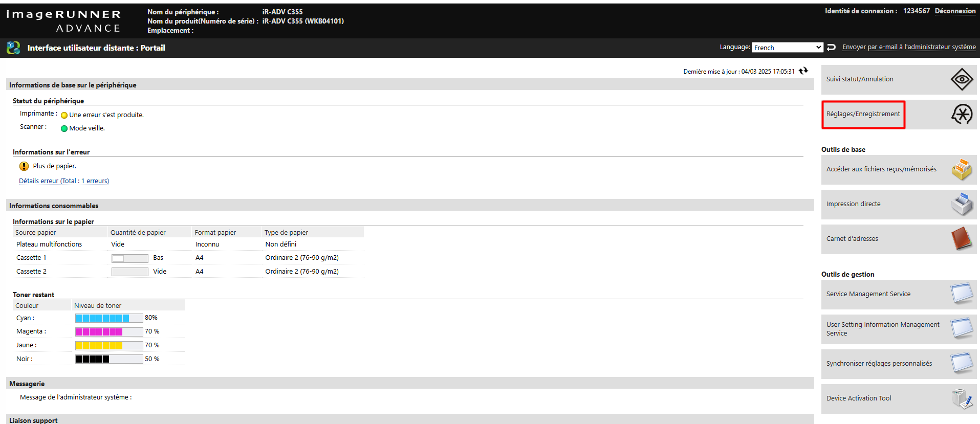Click the 'Une erreur s'est produite.' status
The height and width of the screenshot is (424, 980).
pyautogui.click(x=106, y=115)
